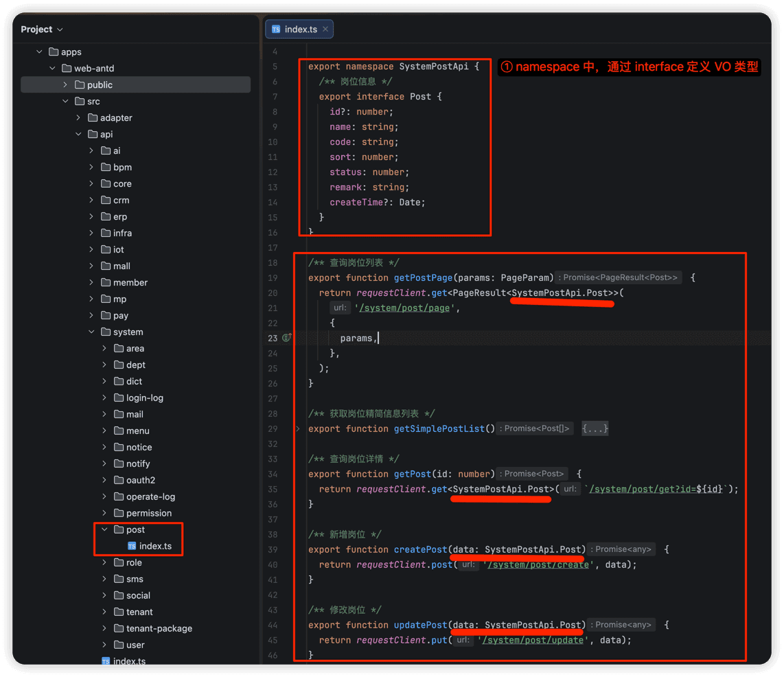Click the api folder icon
784x677 pixels.
(x=93, y=134)
